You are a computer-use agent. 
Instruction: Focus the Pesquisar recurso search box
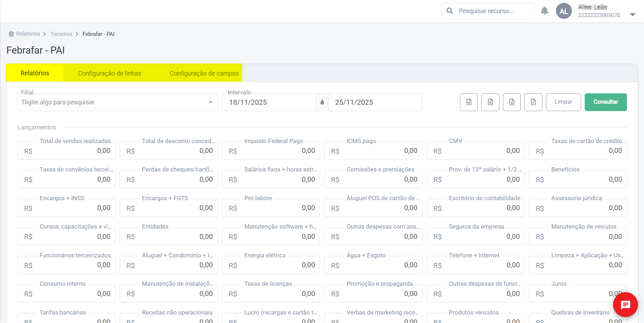(x=488, y=11)
